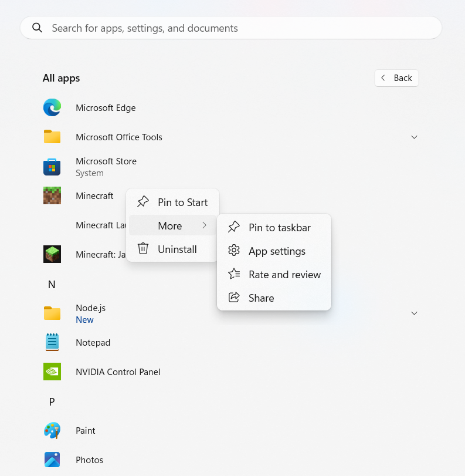Click the pin icon beside Pin to Start
The height and width of the screenshot is (476, 465).
pyautogui.click(x=143, y=202)
